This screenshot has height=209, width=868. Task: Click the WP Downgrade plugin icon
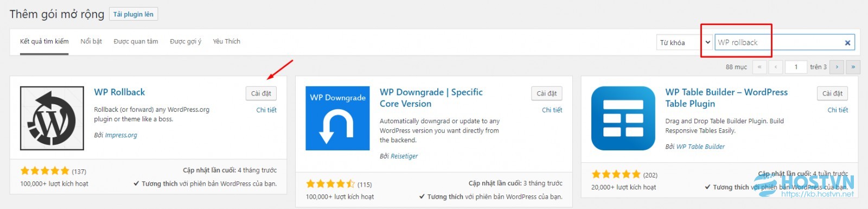click(x=337, y=118)
